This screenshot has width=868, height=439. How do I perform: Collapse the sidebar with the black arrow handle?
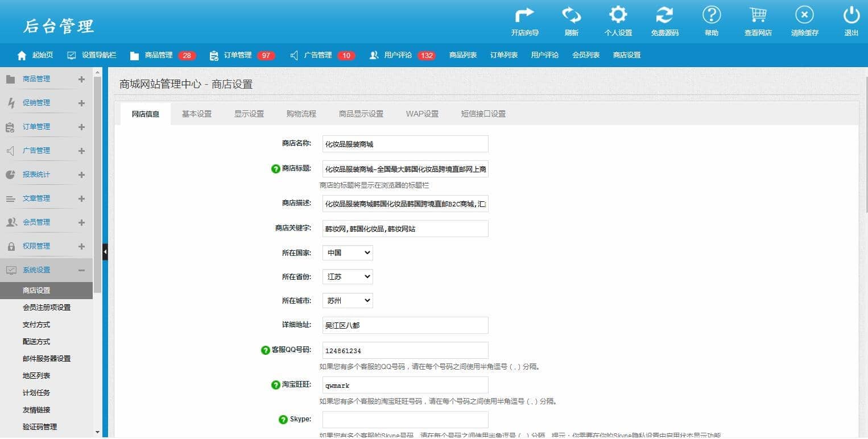105,252
